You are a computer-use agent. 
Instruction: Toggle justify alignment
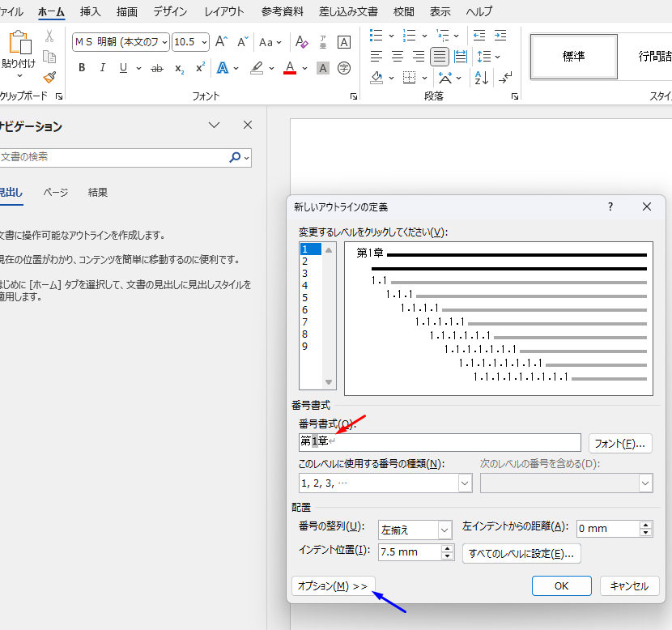pyautogui.click(x=440, y=57)
